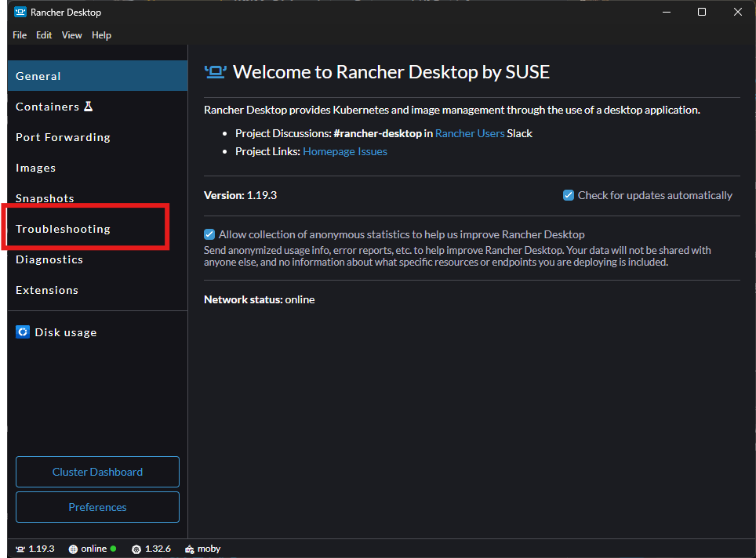The width and height of the screenshot is (756, 558).
Task: Uncheck Check for updates automatically
Action: tap(569, 195)
